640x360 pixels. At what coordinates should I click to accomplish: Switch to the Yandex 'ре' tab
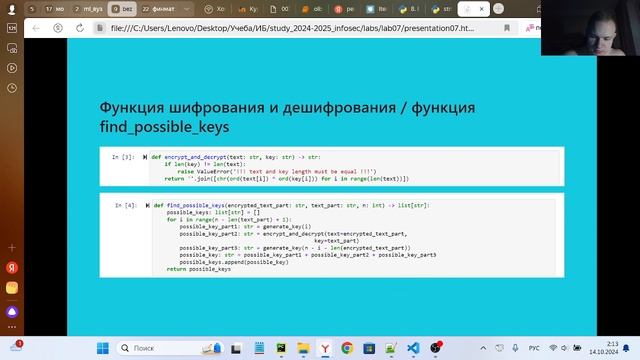[344, 9]
